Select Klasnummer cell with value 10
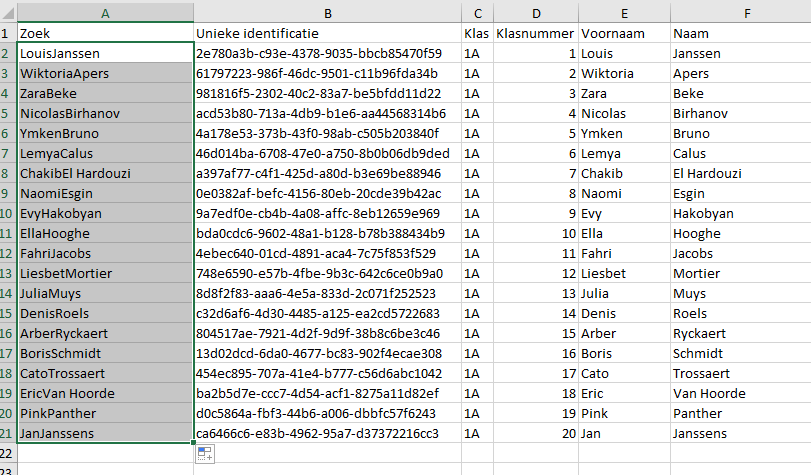The height and width of the screenshot is (475, 811). tap(536, 233)
